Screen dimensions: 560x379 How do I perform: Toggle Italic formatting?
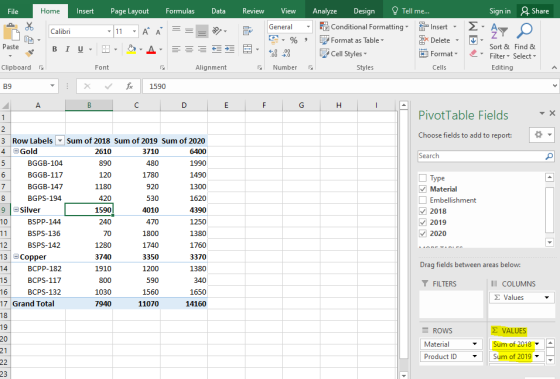pos(67,49)
